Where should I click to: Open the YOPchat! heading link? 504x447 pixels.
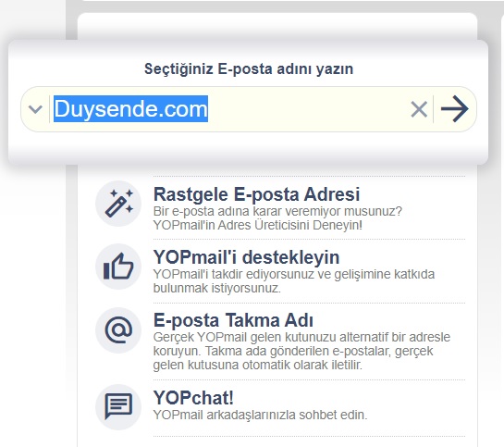[193, 398]
